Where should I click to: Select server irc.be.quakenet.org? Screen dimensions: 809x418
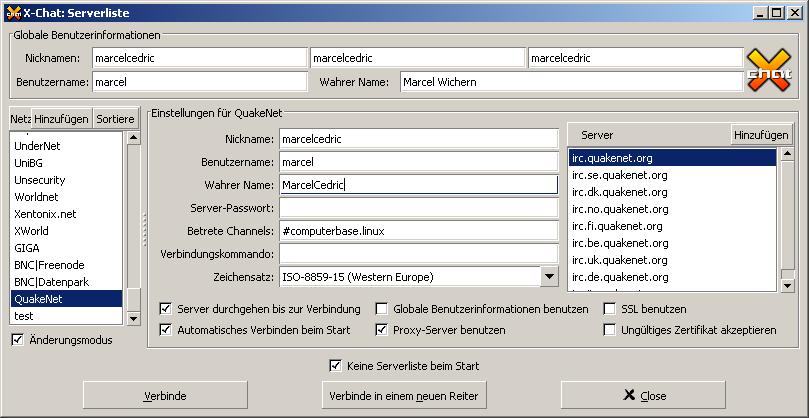click(x=672, y=243)
